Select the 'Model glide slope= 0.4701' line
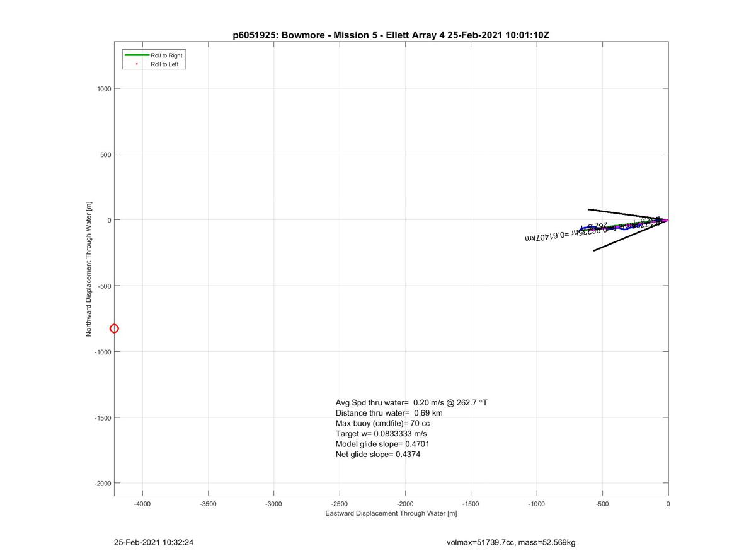Image resolution: width=756 pixels, height=558 pixels. [x=382, y=444]
